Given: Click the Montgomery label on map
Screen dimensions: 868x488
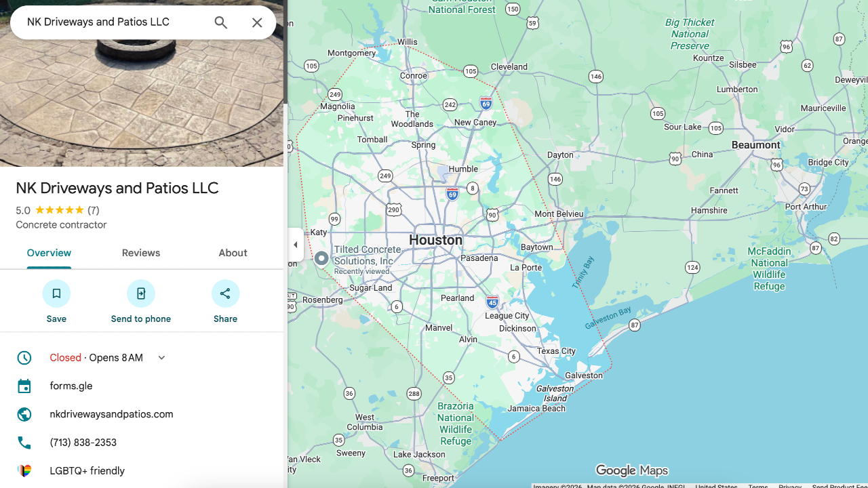Looking at the screenshot, I should pyautogui.click(x=351, y=53).
